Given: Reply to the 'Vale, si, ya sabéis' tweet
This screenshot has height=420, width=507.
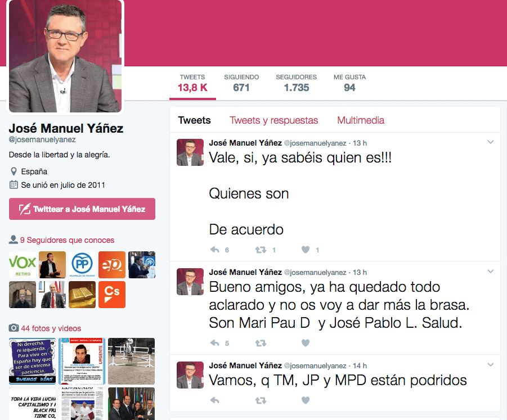Looking at the screenshot, I should pos(215,250).
